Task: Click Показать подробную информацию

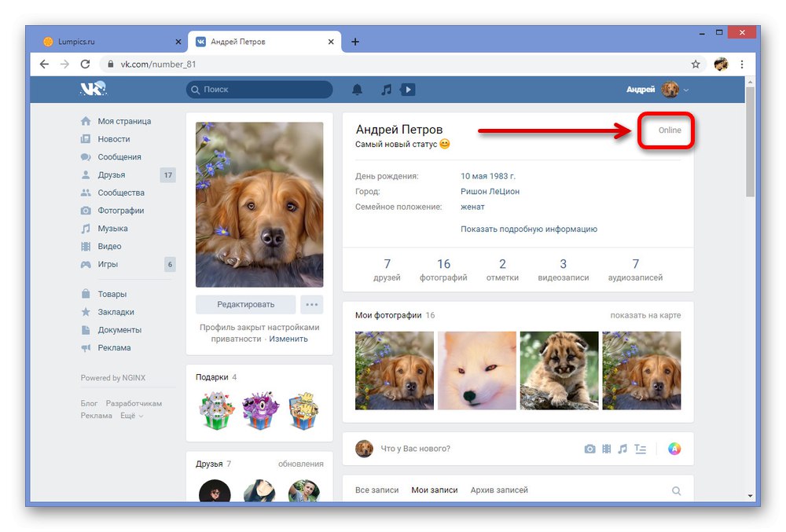Action: tap(529, 229)
